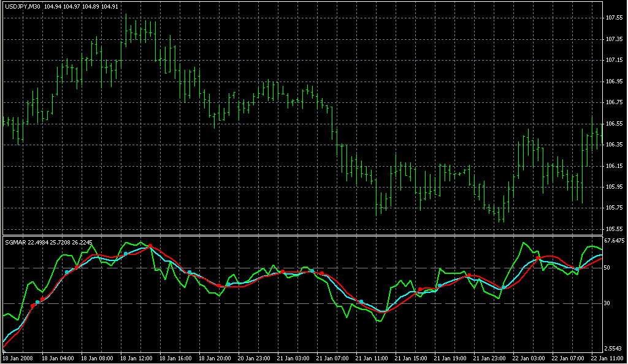Click the red signal dot near 22 Jan 03:00
Viewport: 628px width, 364px height.
pos(538,259)
